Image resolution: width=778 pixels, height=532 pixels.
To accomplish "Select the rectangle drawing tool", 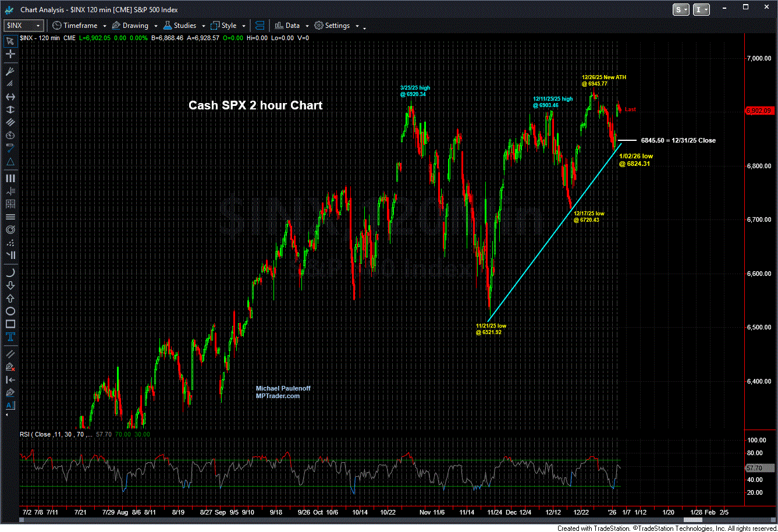I will [x=10, y=324].
